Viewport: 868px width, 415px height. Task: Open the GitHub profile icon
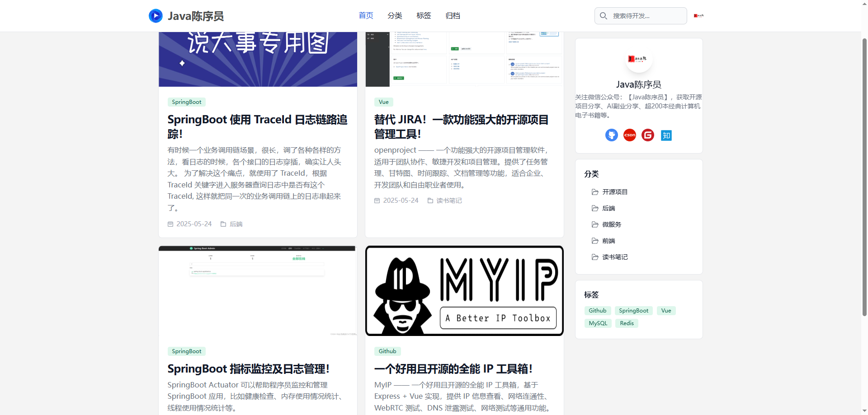point(611,135)
